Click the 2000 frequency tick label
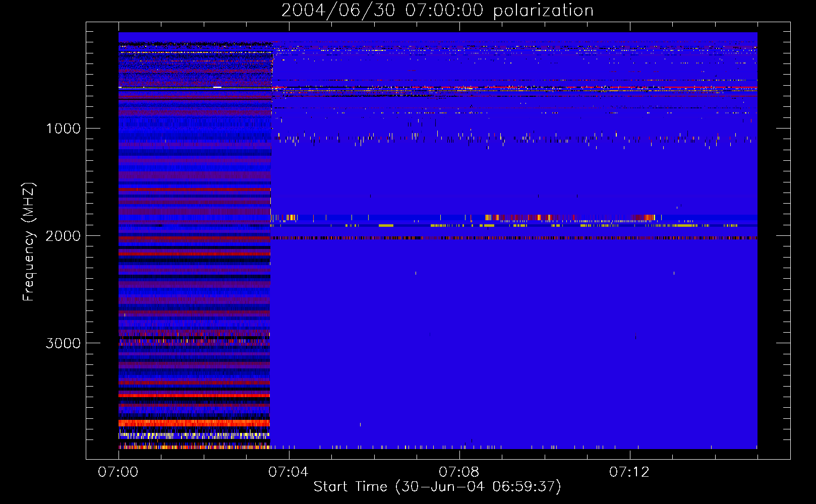 (x=63, y=236)
